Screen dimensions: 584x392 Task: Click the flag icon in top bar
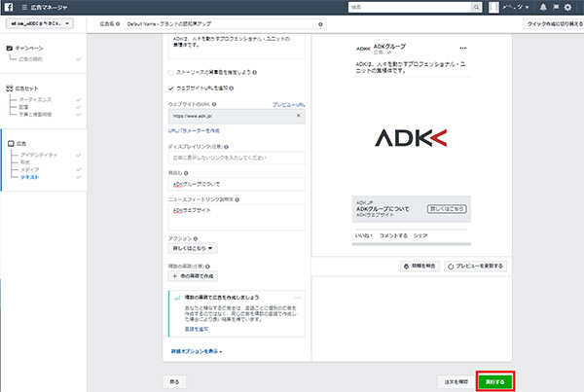click(556, 7)
